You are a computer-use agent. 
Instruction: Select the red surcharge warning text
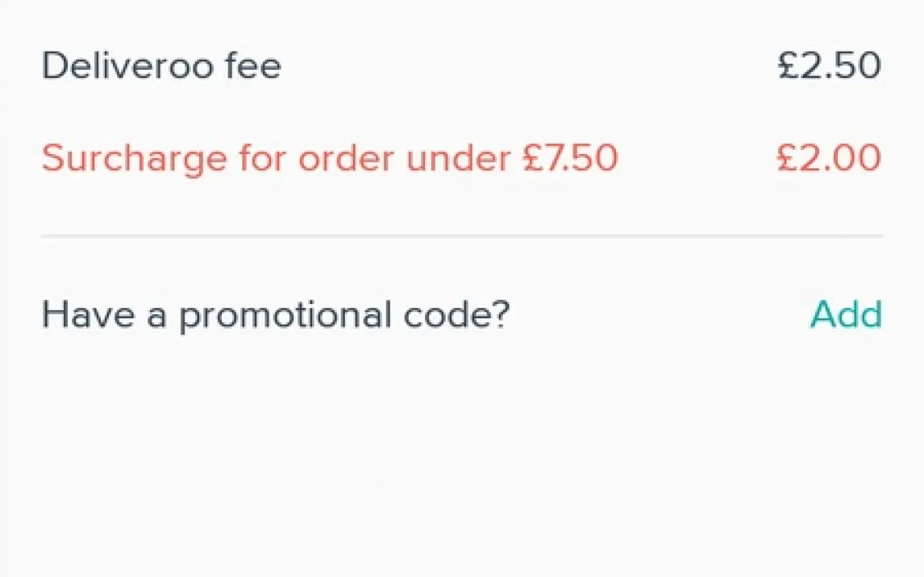point(329,158)
